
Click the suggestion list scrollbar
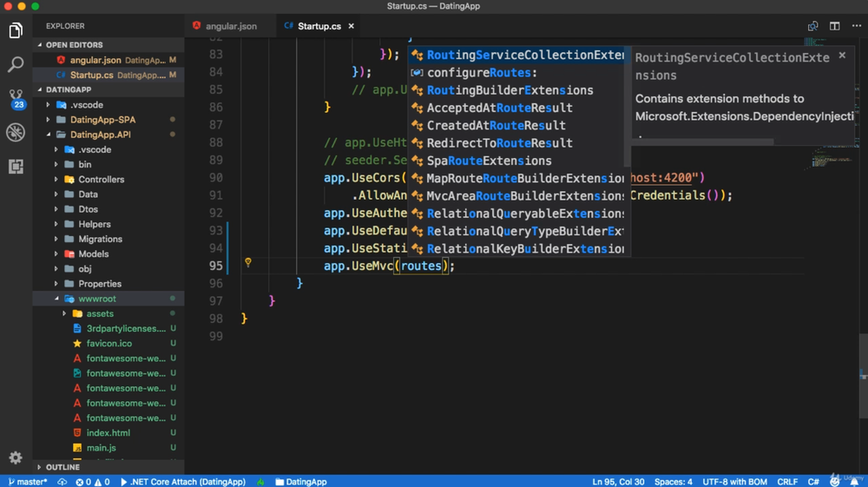(x=628, y=107)
